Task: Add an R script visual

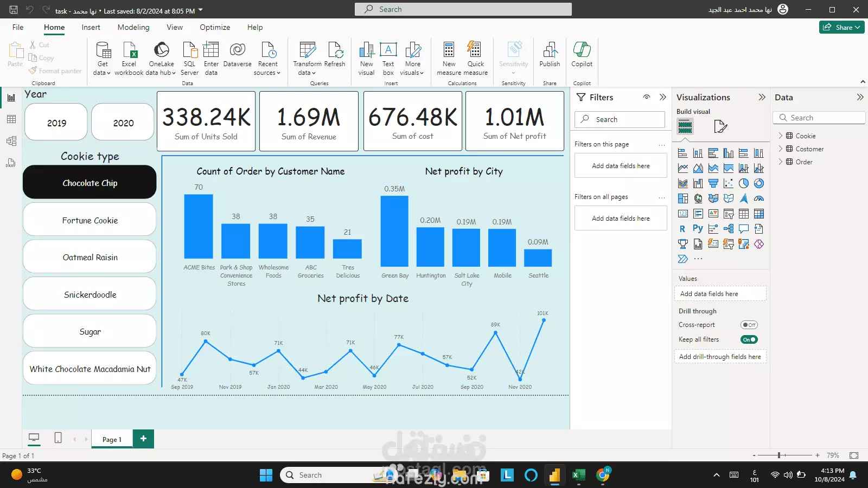Action: pyautogui.click(x=683, y=229)
